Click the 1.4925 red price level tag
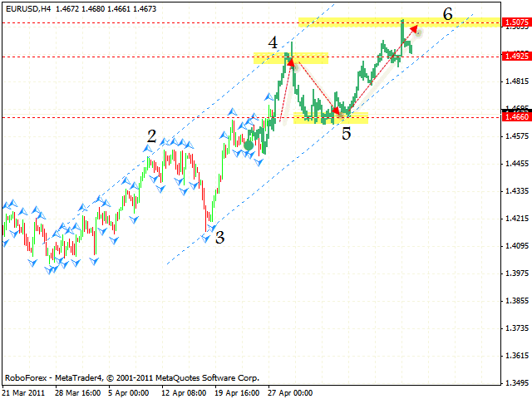The image size is (532, 399). point(515,57)
